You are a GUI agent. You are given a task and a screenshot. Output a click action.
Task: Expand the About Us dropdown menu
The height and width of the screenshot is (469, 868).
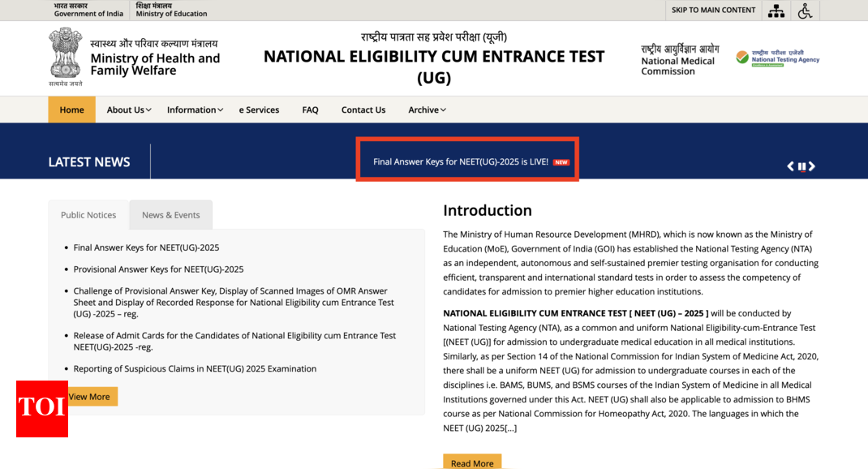(x=129, y=110)
